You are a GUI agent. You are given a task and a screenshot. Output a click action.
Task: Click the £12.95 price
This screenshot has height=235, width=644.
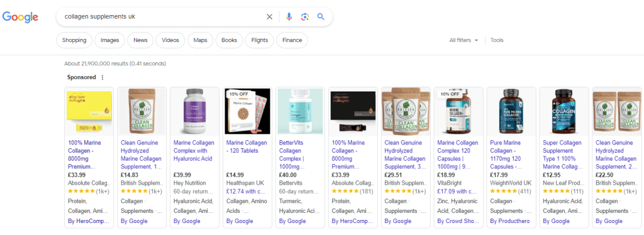click(x=552, y=175)
